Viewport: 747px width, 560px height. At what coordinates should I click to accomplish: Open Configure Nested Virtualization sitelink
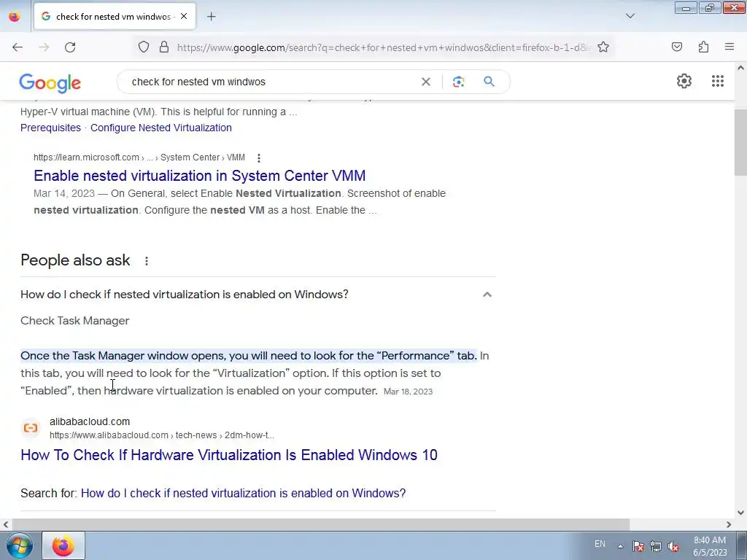tap(161, 128)
